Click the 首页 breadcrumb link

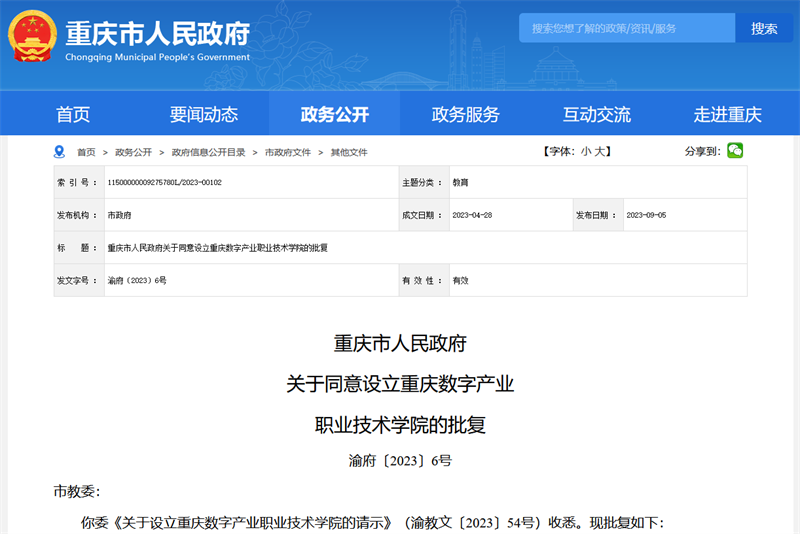click(87, 152)
